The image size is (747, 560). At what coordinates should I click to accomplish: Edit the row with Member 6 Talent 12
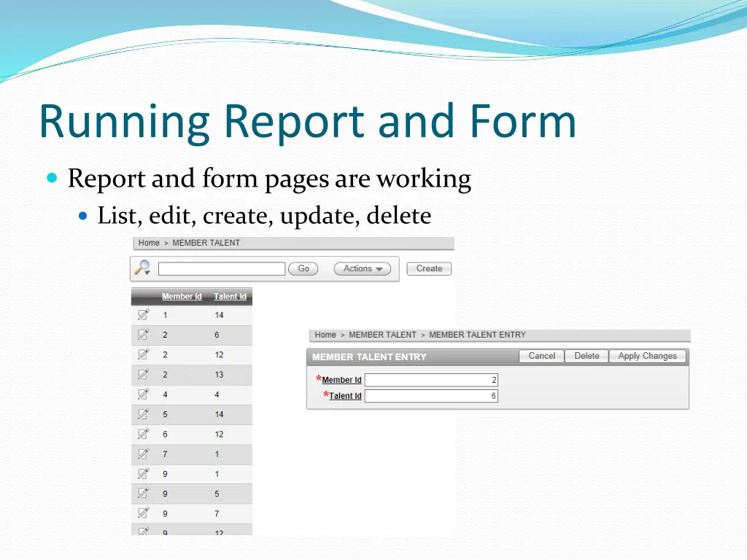pyautogui.click(x=143, y=434)
